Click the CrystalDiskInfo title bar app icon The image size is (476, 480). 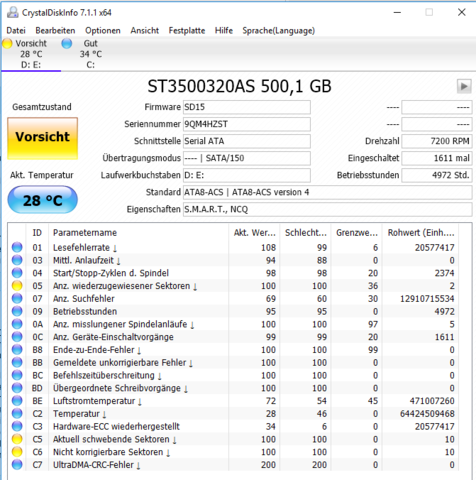click(x=13, y=12)
